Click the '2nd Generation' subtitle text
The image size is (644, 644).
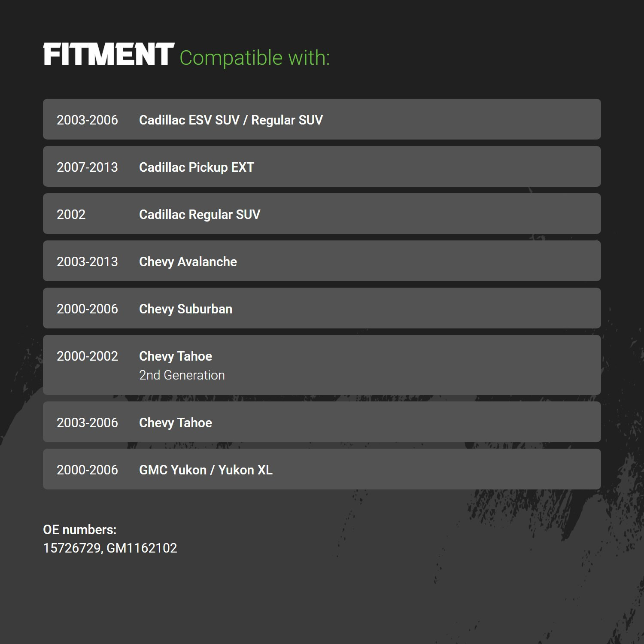[182, 375]
